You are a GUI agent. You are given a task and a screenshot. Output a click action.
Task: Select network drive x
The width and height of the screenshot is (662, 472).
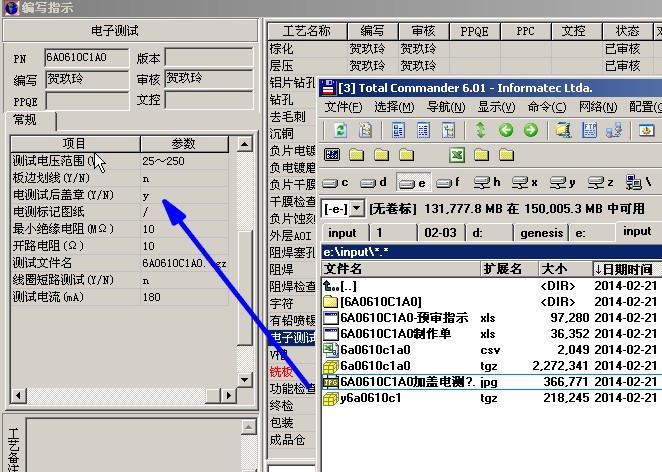pos(525,183)
